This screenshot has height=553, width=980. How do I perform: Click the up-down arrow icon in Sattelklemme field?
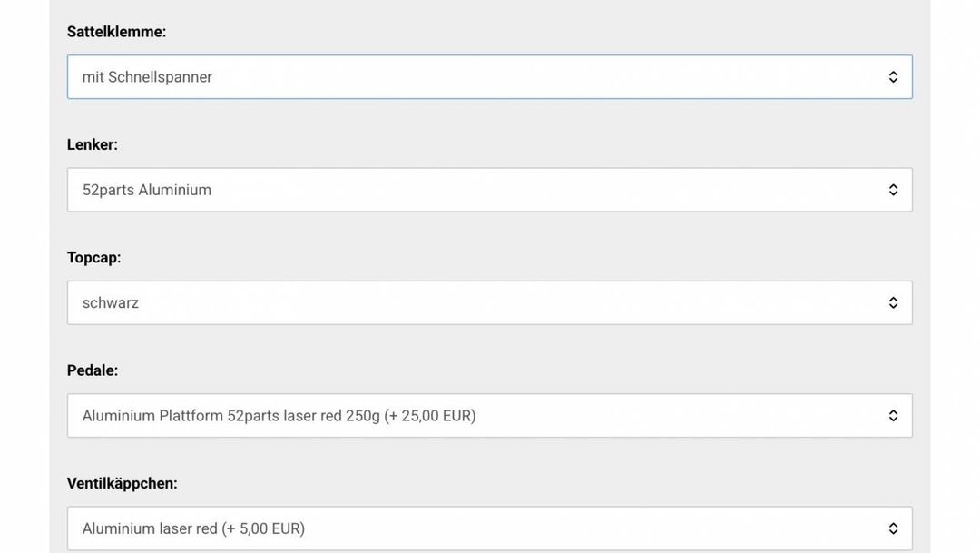pyautogui.click(x=893, y=77)
